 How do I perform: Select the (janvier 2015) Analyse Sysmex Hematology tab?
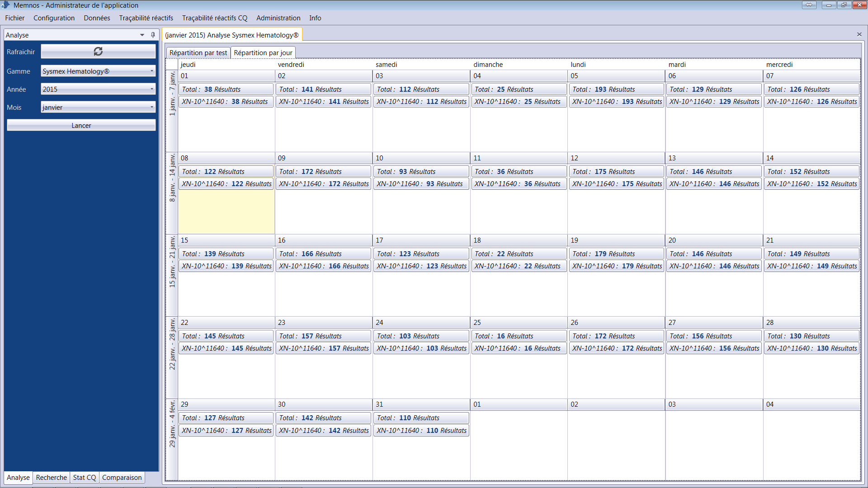coord(232,35)
